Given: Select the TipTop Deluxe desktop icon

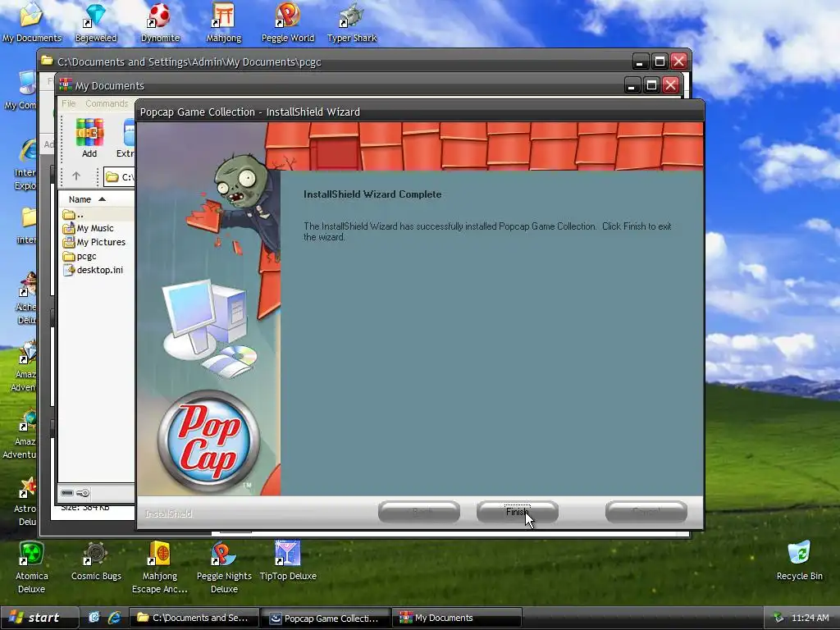Looking at the screenshot, I should point(288,561).
